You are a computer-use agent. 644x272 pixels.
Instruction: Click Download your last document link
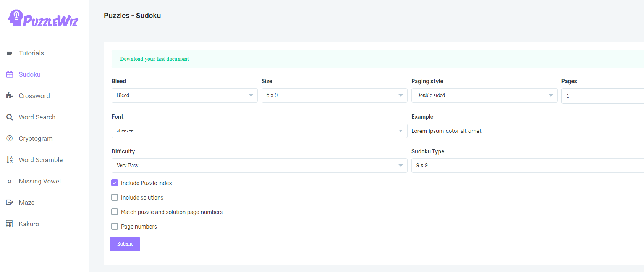(x=155, y=59)
